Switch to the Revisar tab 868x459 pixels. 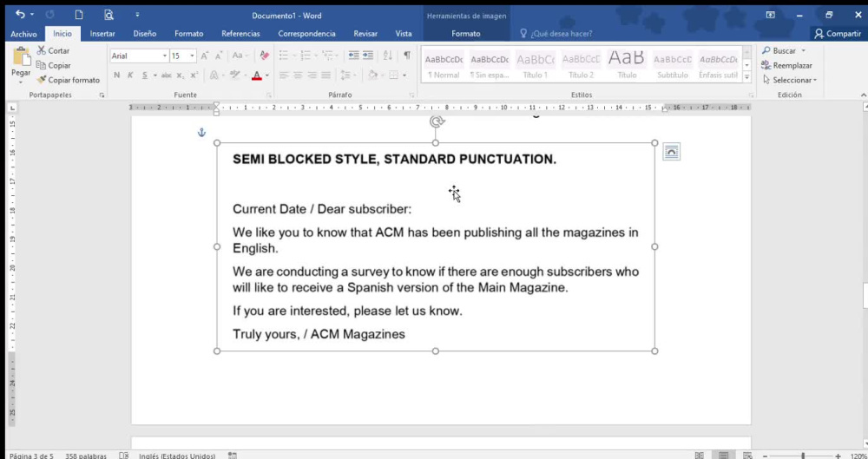coord(365,34)
